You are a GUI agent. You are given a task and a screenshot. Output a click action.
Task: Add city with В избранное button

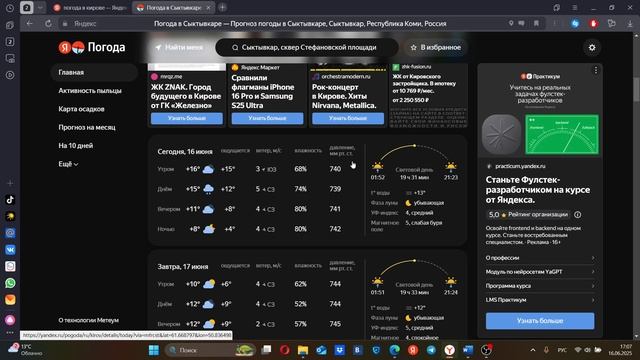tap(436, 47)
